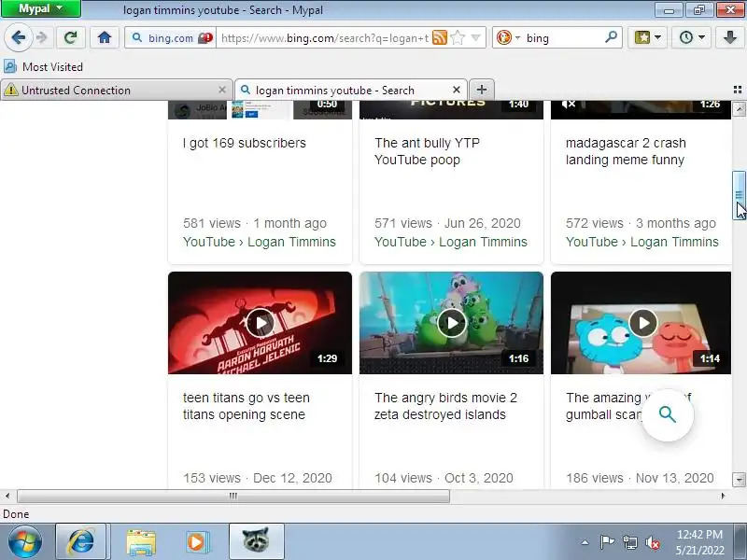
Task: Open Windows Explorer folder from taskbar
Action: [x=141, y=542]
